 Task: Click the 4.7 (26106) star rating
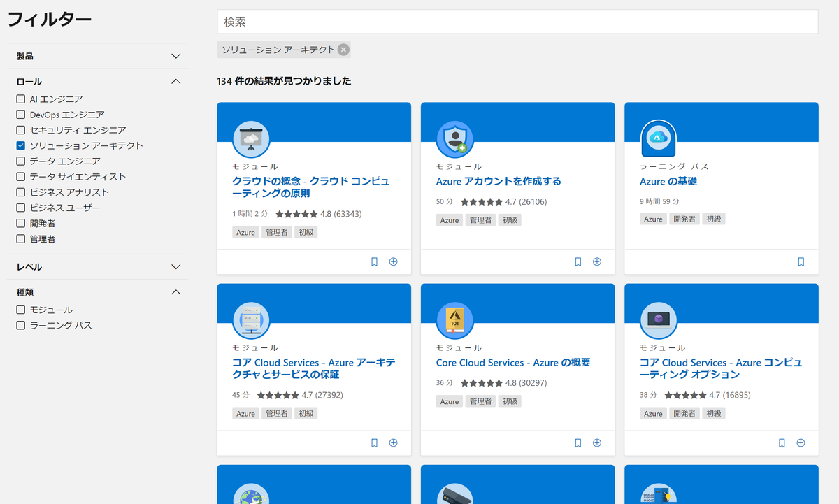[504, 201]
